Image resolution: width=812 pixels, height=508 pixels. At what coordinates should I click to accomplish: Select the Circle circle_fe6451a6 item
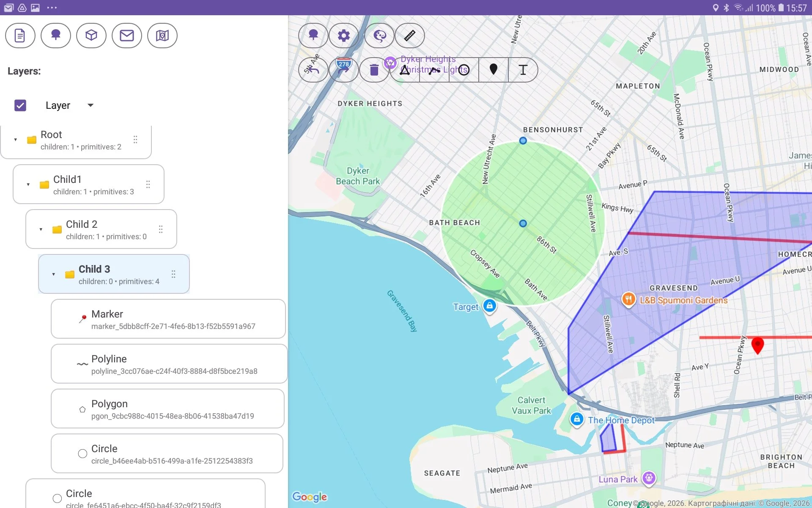pyautogui.click(x=145, y=494)
